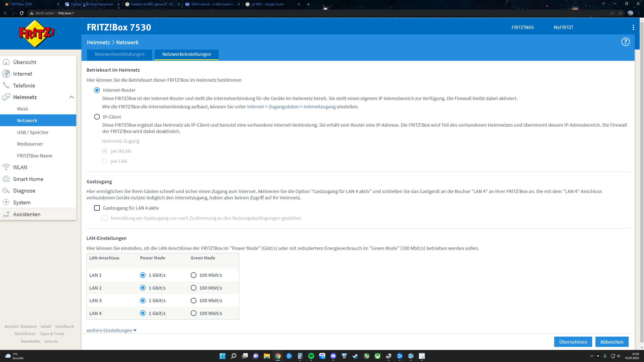The height and width of the screenshot is (362, 644).
Task: Expand weitere Einstellungen
Action: (x=111, y=330)
